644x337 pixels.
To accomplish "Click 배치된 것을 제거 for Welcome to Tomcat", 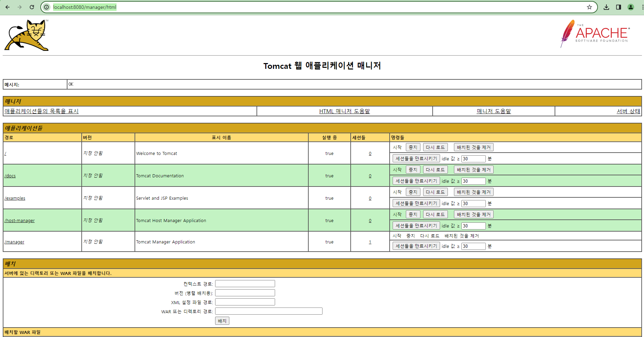I will 474,147.
